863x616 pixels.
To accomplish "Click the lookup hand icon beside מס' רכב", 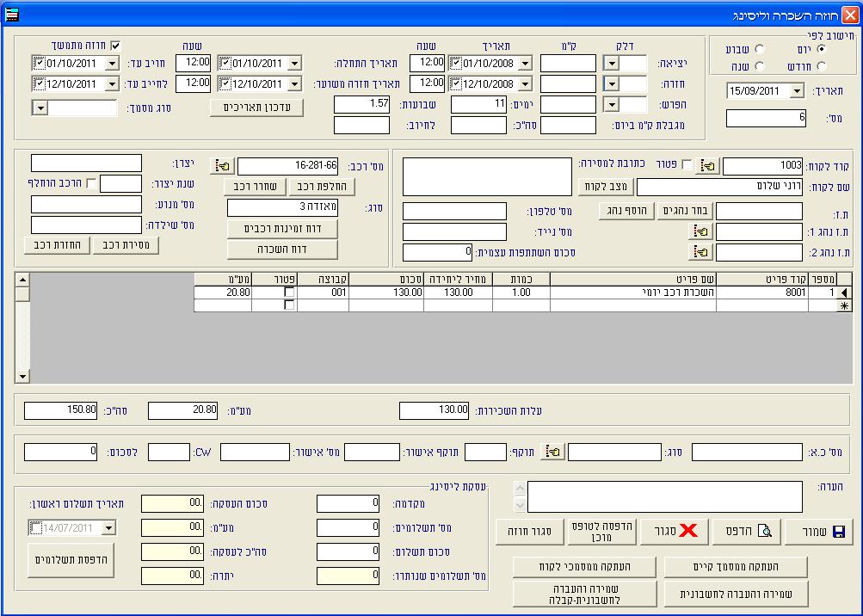I will pyautogui.click(x=222, y=165).
